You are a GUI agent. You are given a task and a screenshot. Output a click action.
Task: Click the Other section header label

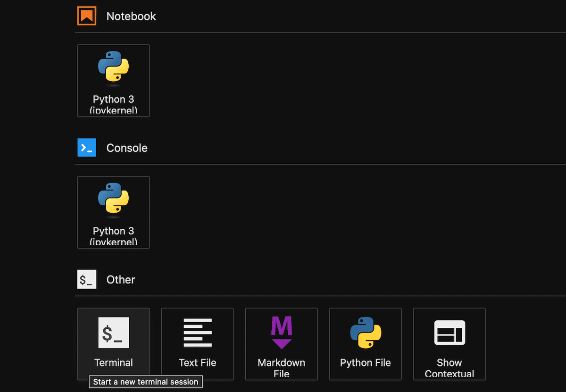pyautogui.click(x=120, y=279)
